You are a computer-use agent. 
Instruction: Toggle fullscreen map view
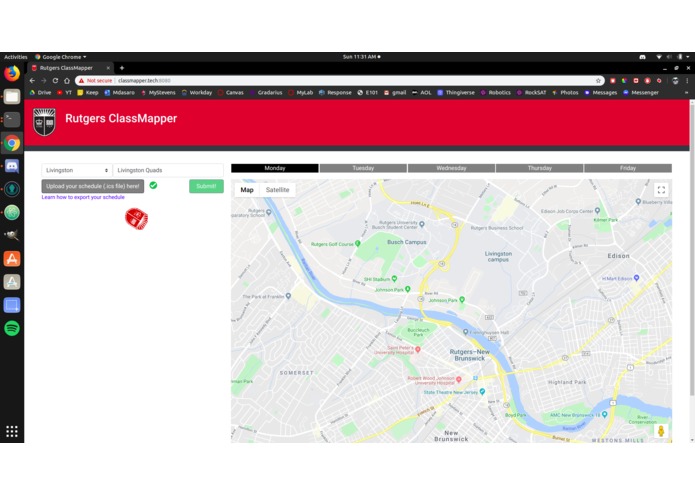tap(661, 190)
